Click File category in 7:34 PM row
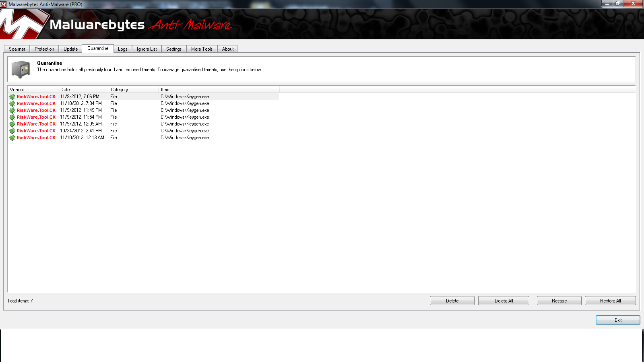Viewport: 644px width, 362px height. coord(114,103)
